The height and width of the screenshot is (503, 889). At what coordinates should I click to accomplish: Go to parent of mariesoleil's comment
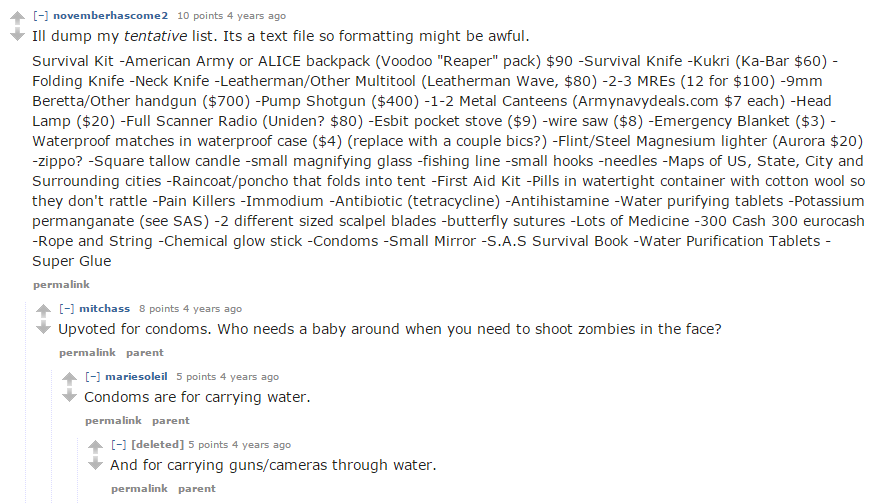[x=171, y=420]
